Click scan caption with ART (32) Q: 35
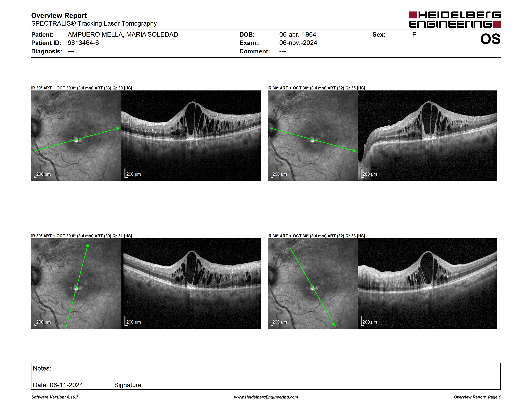Viewport: 532px width, 411px height. click(x=316, y=88)
